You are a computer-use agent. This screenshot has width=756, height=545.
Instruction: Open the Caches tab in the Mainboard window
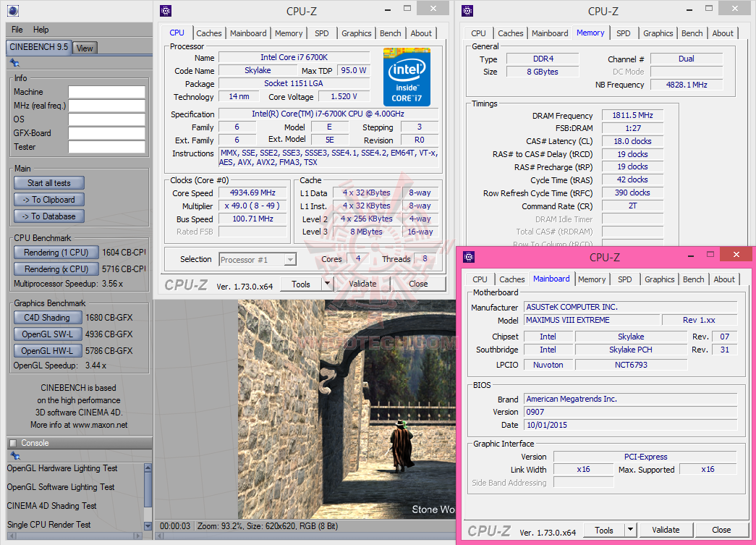[x=512, y=279]
